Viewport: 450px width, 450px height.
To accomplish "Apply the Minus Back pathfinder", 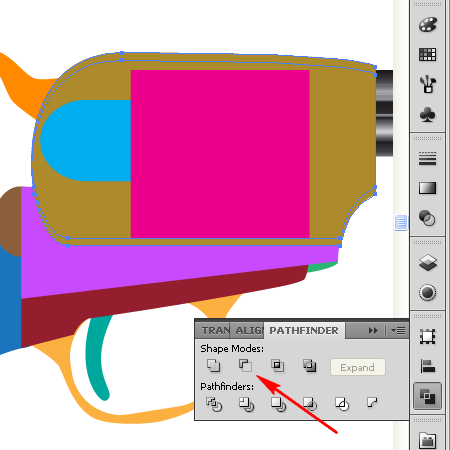I will tap(372, 402).
